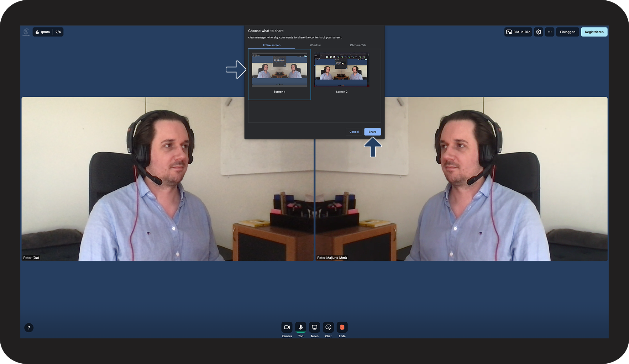Toggle the Kamera button off

pyautogui.click(x=287, y=327)
